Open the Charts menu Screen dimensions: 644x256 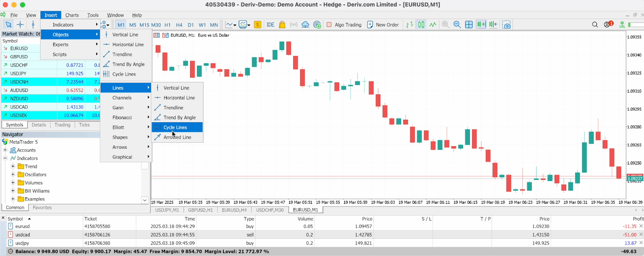coord(72,15)
